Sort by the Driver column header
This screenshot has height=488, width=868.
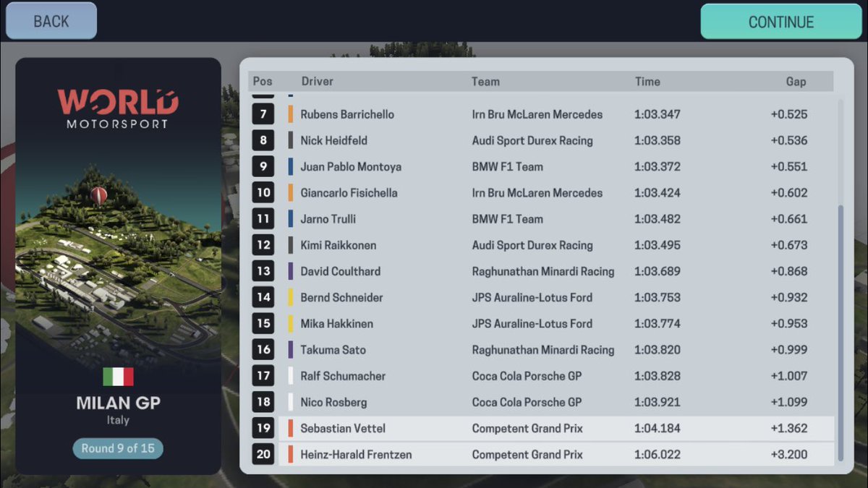click(x=318, y=81)
